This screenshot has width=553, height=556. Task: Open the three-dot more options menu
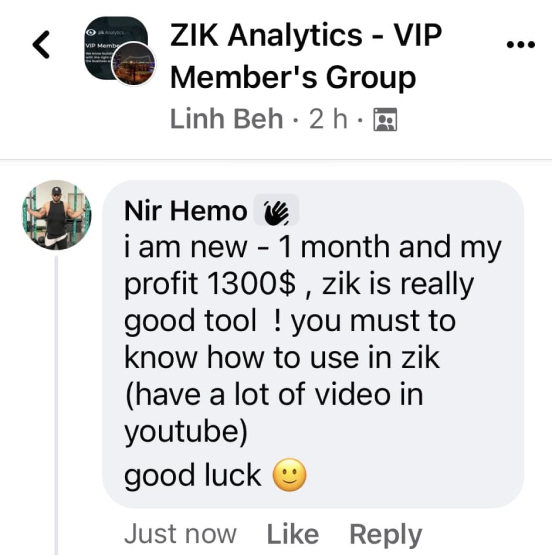pos(521,45)
